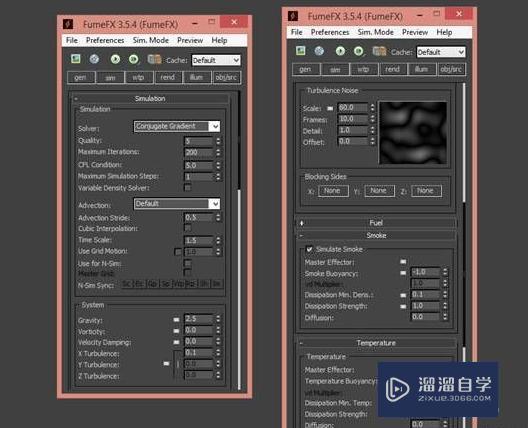The width and height of the screenshot is (528, 428).
Task: Switch to illum tab in right window
Action: [421, 69]
